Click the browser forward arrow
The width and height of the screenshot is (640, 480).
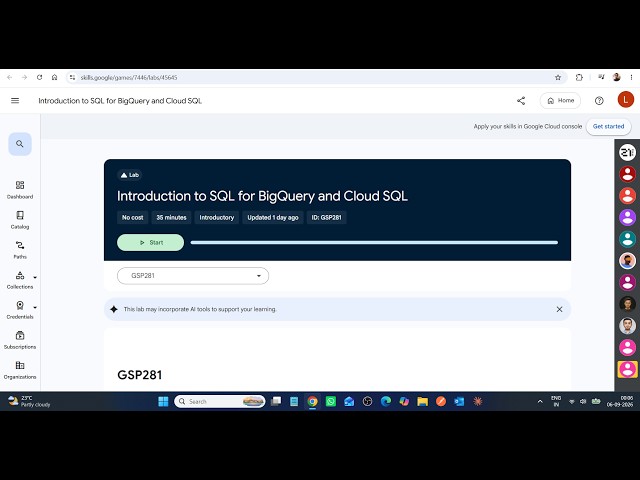[x=24, y=77]
